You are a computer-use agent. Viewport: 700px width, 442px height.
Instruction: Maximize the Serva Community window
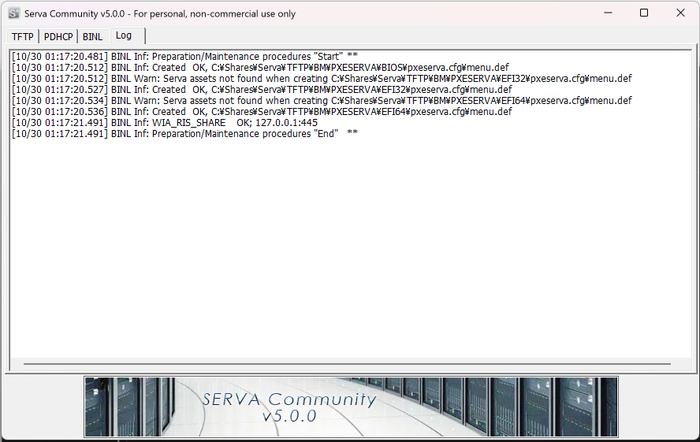643,12
